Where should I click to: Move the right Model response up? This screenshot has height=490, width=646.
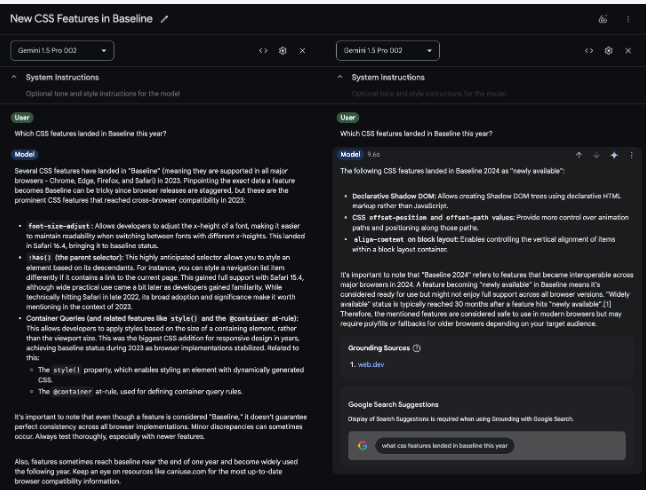(579, 155)
